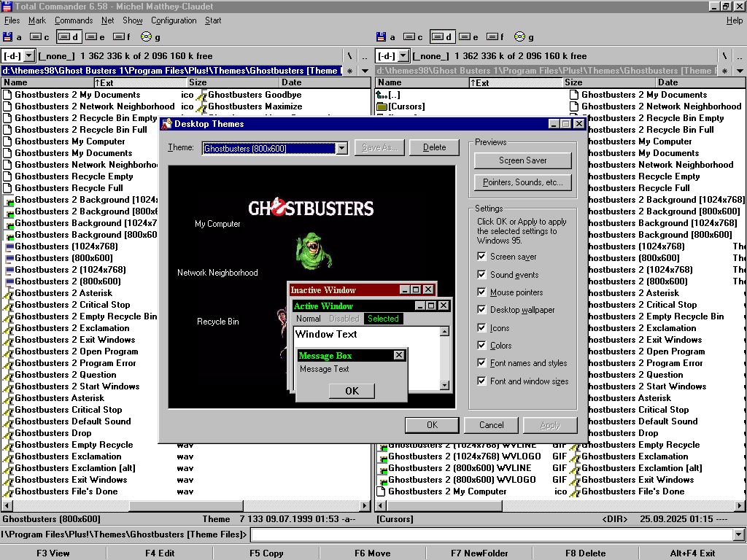Click the Screen Saver preview button
Viewport: 747px width, 560px height.
pyautogui.click(x=522, y=160)
